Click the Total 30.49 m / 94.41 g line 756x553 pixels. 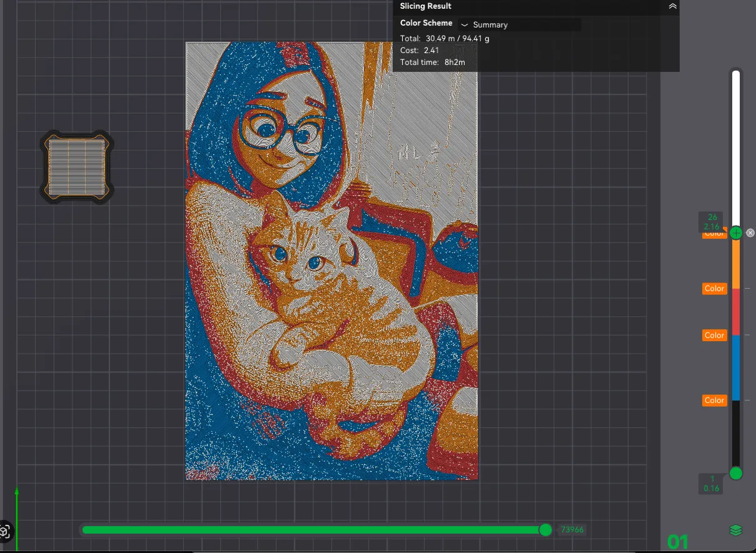click(445, 39)
